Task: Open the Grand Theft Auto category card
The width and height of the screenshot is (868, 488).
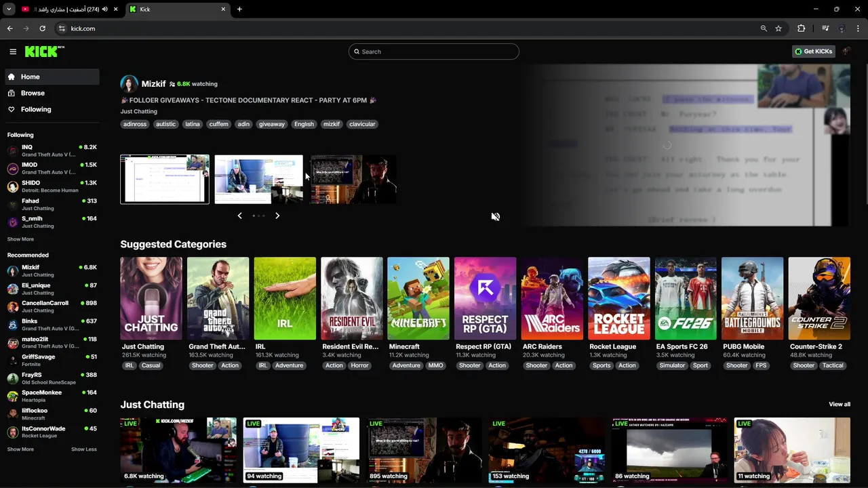Action: 218,298
